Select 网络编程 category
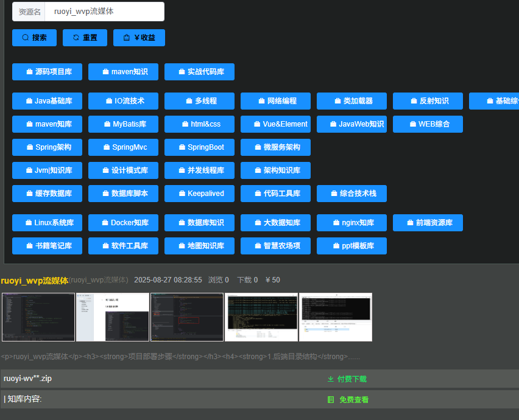 point(275,101)
